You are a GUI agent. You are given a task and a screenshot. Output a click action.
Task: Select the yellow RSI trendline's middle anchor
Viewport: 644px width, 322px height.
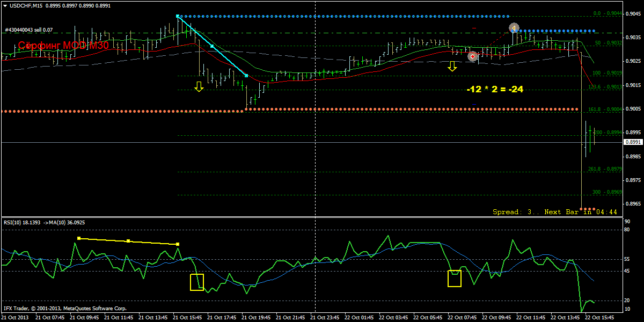click(x=128, y=241)
